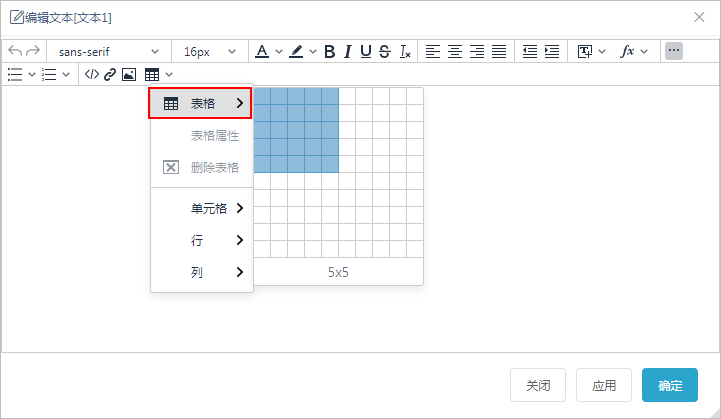Viewport: 721px width, 419px height.
Task: Click the insert text field icon
Action: (x=585, y=51)
